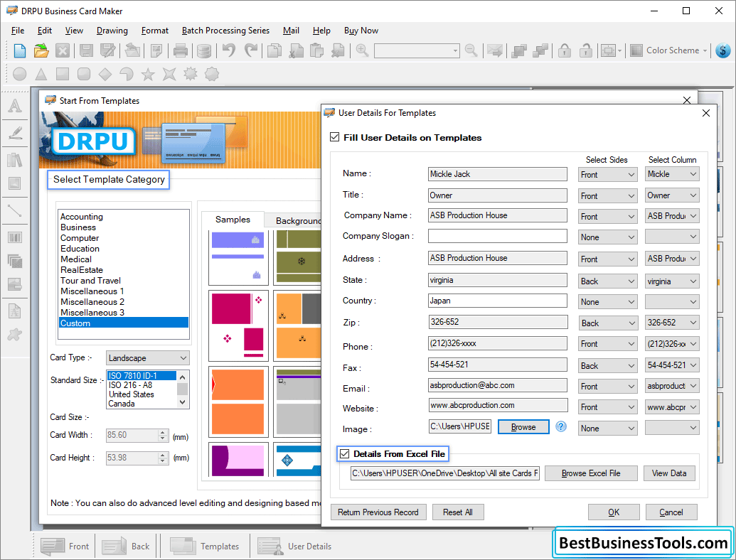Click the Browse Excel File button
The height and width of the screenshot is (560, 736).
coord(591,473)
